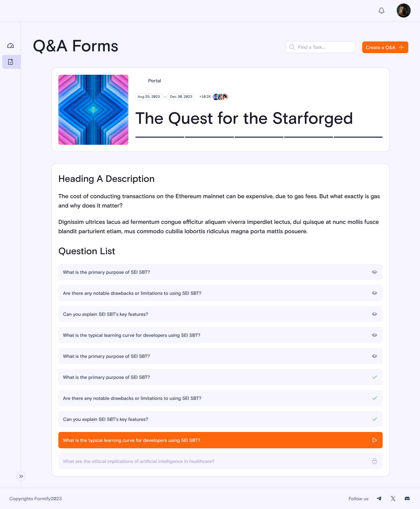Toggle eye icon on first notable drawbacks question
The height and width of the screenshot is (509, 420).
374,293
